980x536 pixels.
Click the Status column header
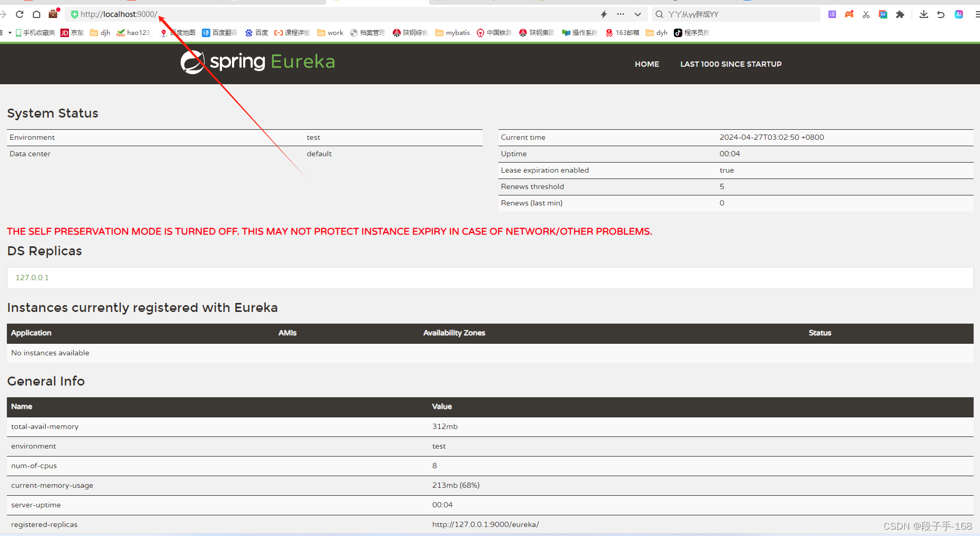coord(820,333)
